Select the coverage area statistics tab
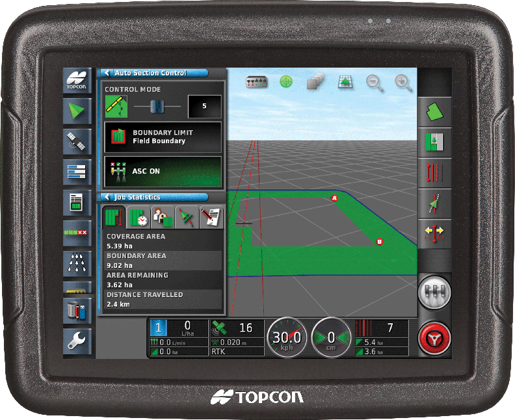Viewport: 515px width, 420px height. (114, 217)
